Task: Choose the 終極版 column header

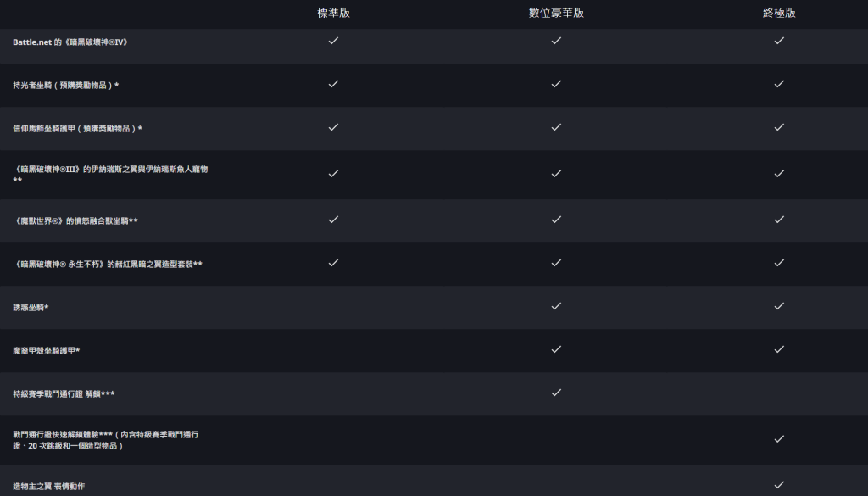Action: click(779, 13)
